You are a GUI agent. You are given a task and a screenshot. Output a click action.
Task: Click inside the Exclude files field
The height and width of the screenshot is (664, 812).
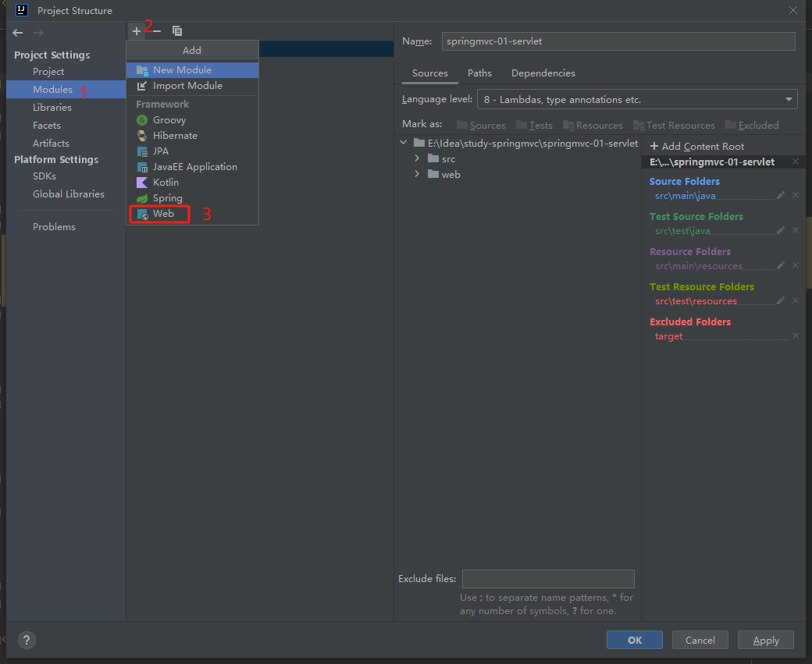pyautogui.click(x=548, y=578)
